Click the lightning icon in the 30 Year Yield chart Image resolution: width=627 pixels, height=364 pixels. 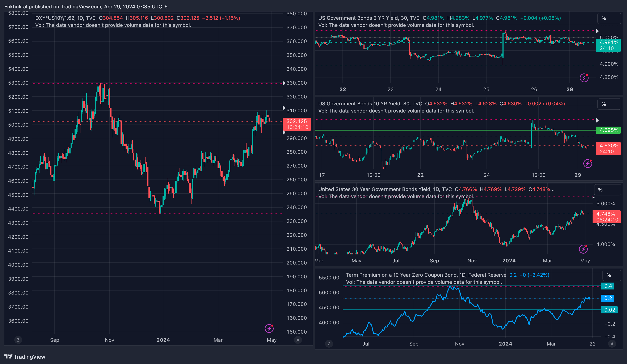583,249
